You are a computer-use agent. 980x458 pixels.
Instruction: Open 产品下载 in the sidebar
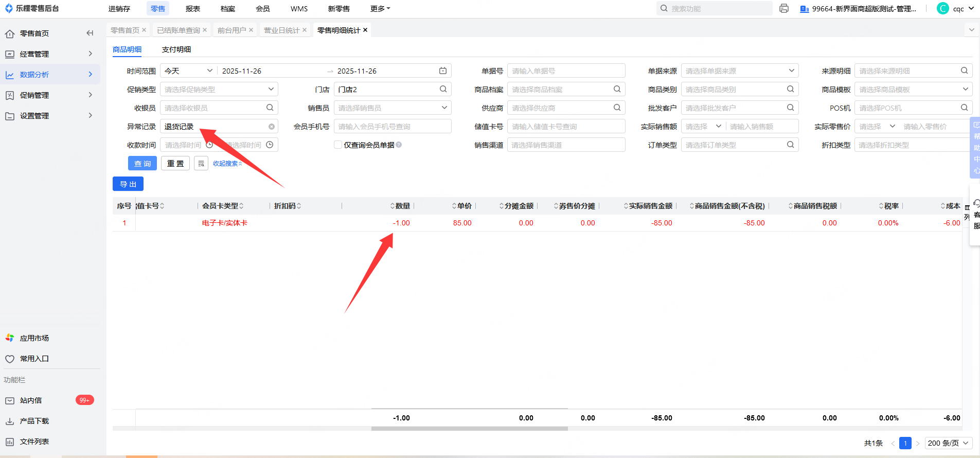click(34, 421)
